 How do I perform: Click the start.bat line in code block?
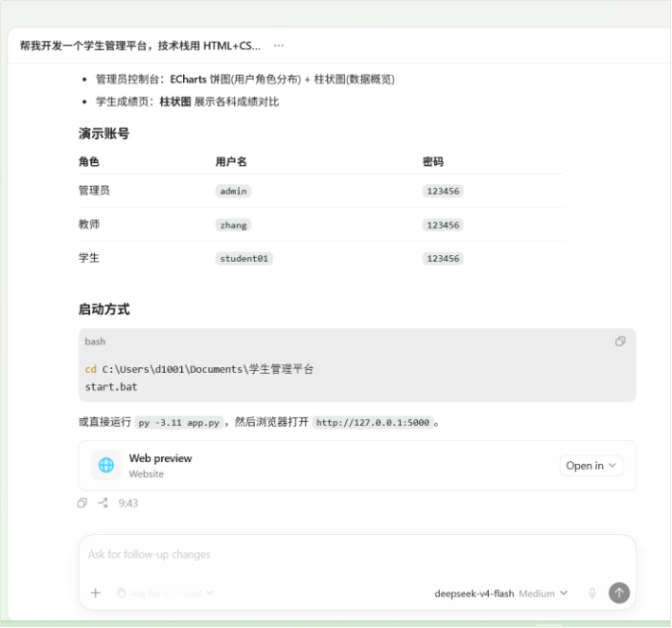point(111,387)
